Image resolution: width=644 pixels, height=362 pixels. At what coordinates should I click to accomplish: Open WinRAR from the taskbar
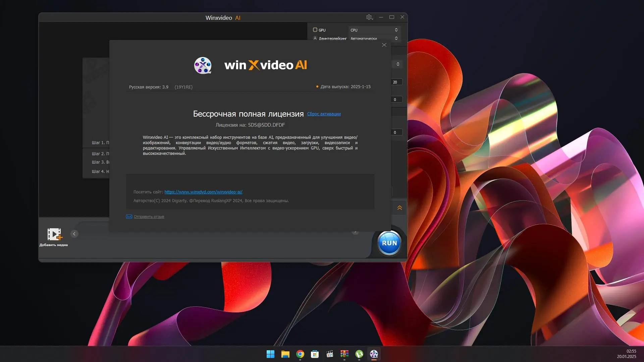click(344, 354)
